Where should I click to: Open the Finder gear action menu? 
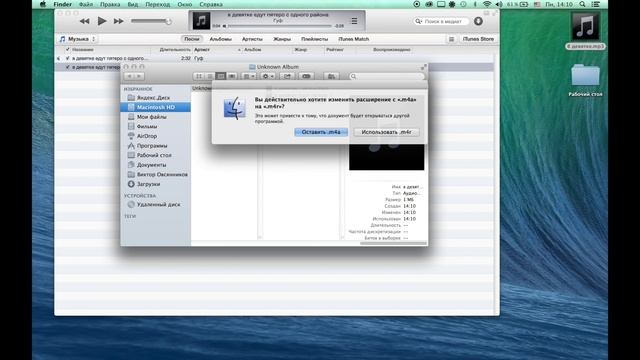coord(267,76)
